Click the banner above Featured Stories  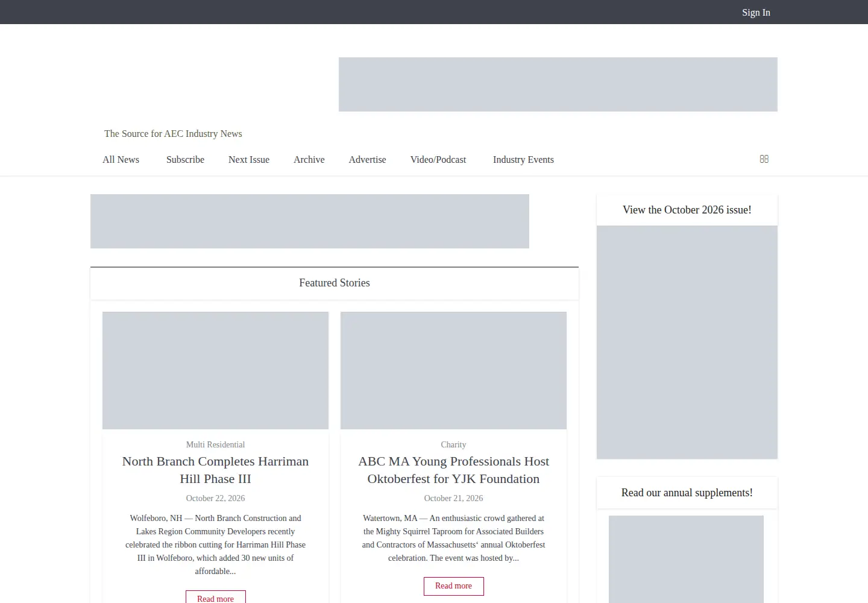(x=310, y=221)
